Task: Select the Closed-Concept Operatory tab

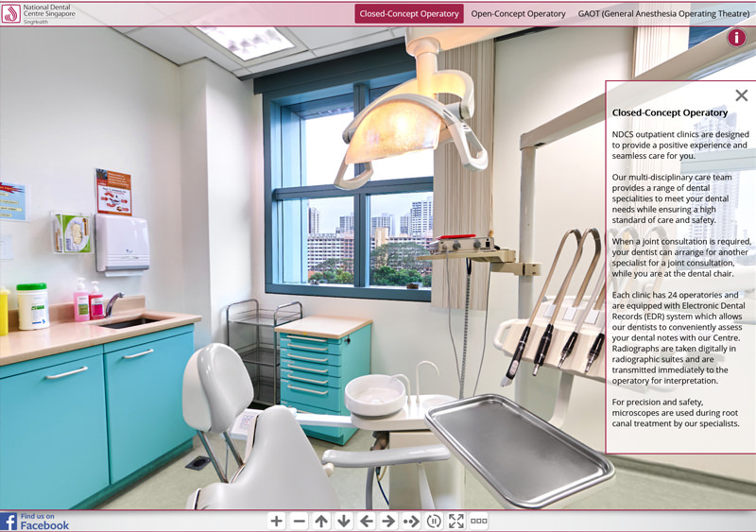Action: click(x=409, y=14)
